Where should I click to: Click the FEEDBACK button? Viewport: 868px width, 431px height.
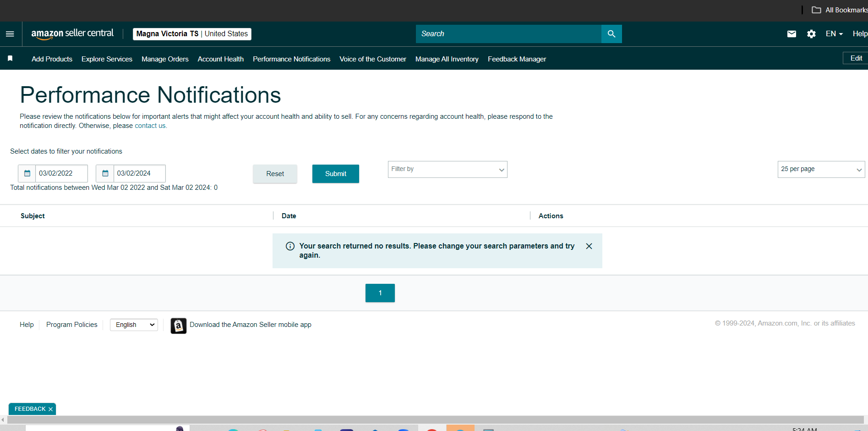(x=30, y=409)
